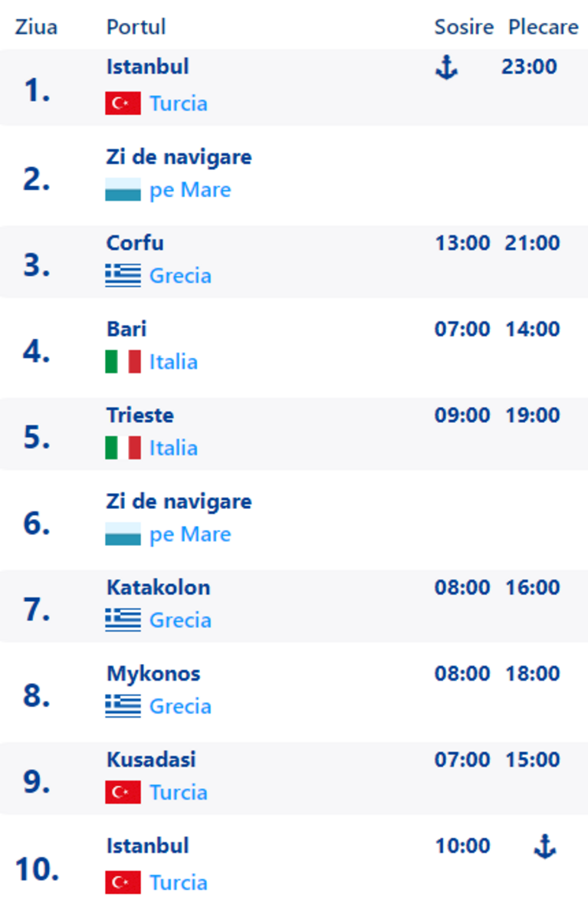Click the Greek flag under Corfu

point(123,275)
